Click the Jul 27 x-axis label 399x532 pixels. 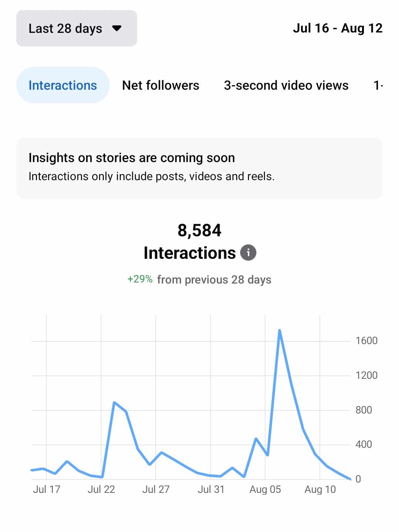coord(156,490)
